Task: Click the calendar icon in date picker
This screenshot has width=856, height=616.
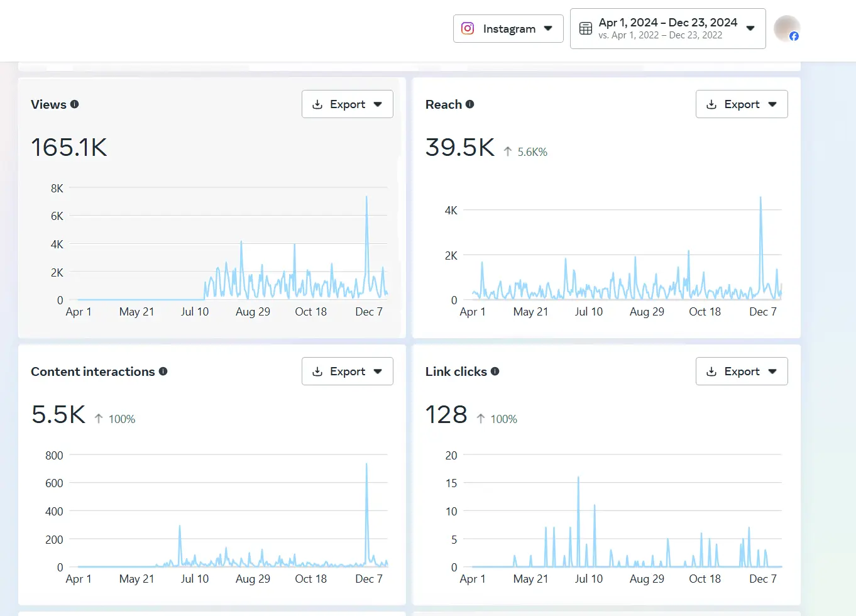Action: point(586,28)
